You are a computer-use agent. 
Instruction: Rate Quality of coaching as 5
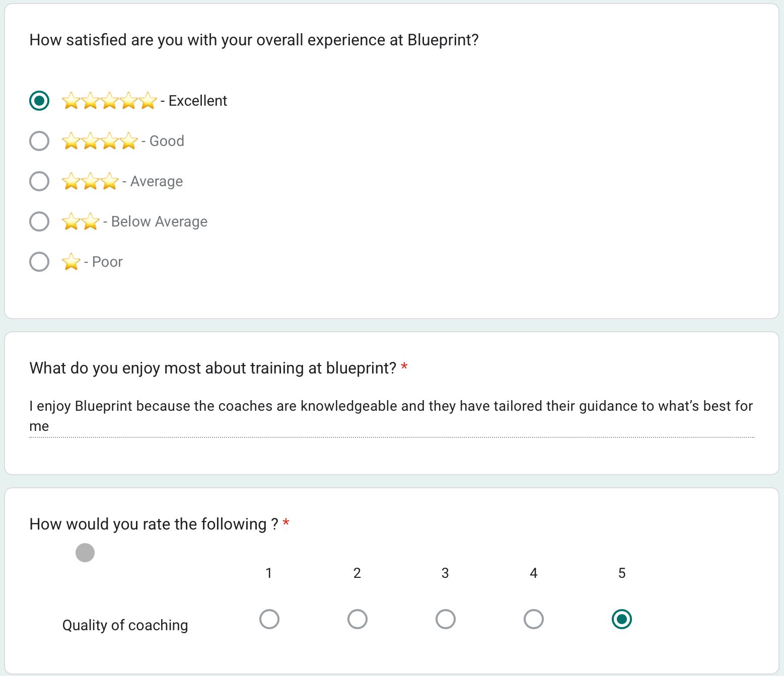click(622, 619)
